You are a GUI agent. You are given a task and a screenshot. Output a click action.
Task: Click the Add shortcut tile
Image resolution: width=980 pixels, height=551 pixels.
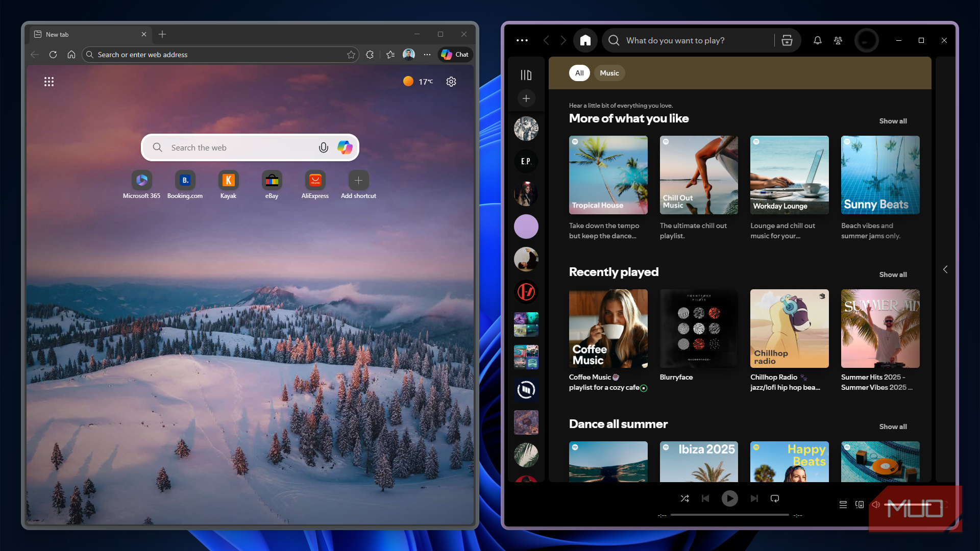pyautogui.click(x=358, y=185)
